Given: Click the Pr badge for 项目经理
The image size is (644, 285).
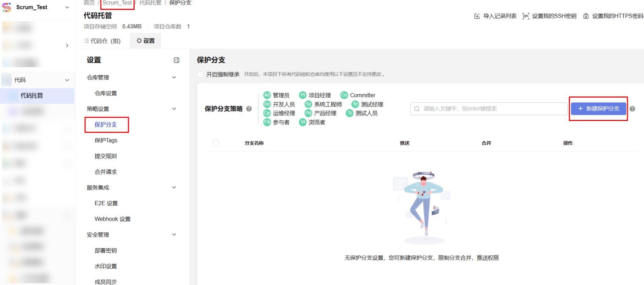Looking at the screenshot, I should pos(303,95).
